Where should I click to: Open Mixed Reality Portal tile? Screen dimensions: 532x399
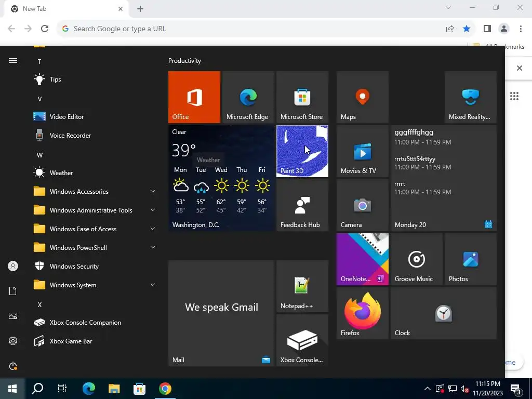click(x=471, y=97)
